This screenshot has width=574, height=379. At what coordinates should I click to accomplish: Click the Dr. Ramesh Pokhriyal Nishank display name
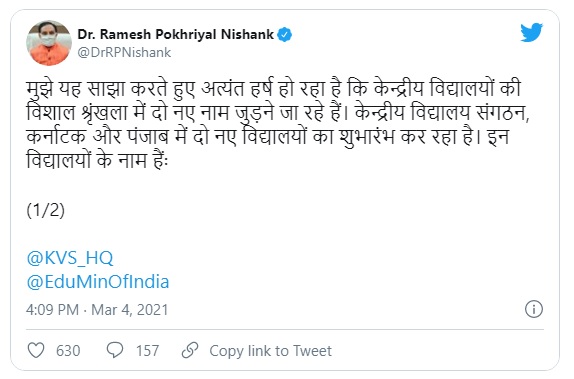point(175,34)
